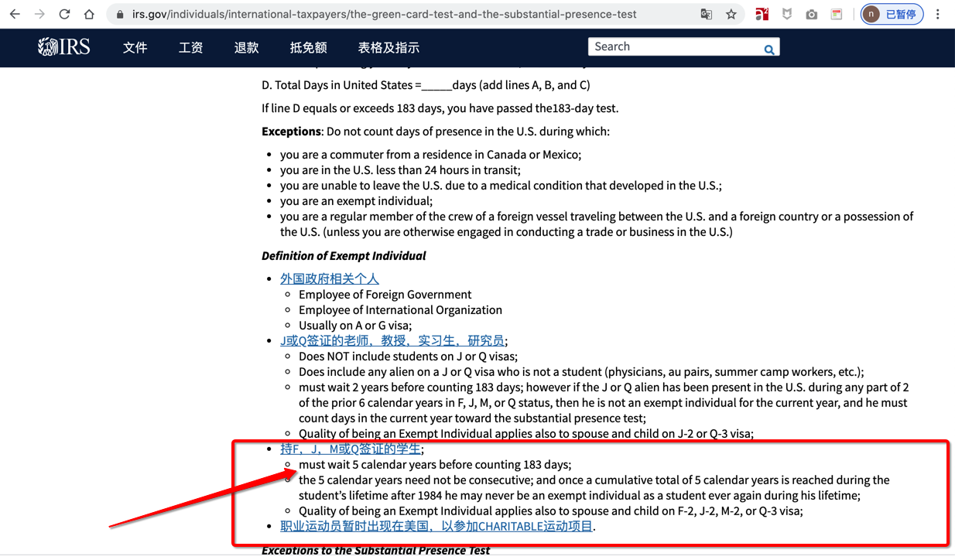Image resolution: width=955 pixels, height=560 pixels.
Task: Click the gray shield extension icon
Action: [x=787, y=14]
